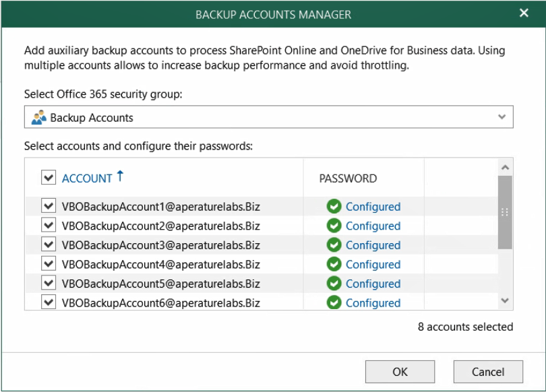This screenshot has height=392, width=546.
Task: Sort by the ACCOUNT column header
Action: tap(87, 178)
